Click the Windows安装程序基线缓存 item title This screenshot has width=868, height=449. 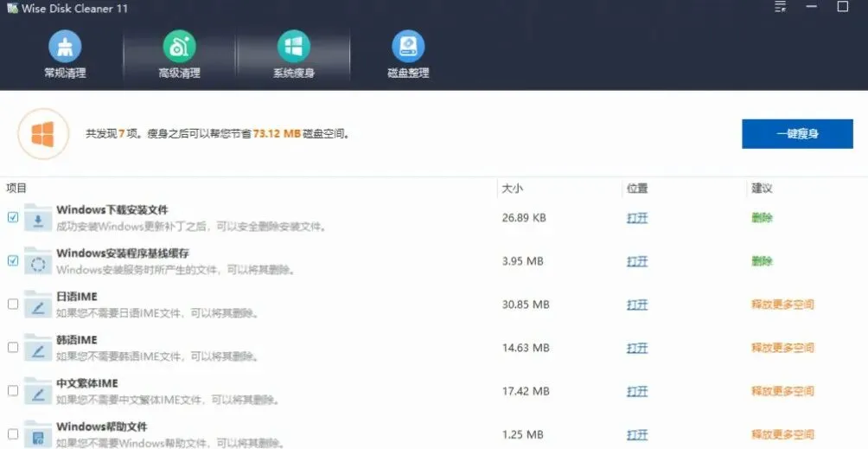tap(123, 253)
